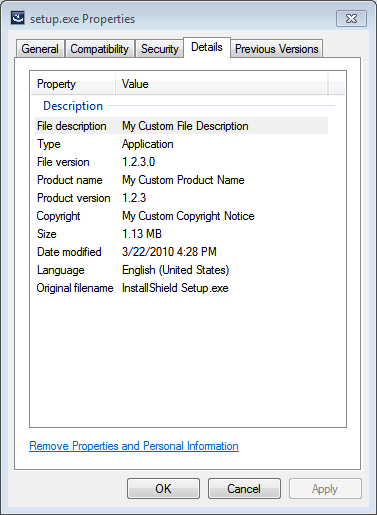Image resolution: width=377 pixels, height=515 pixels.
Task: Click the setup.exe icon in title bar
Action: tap(17, 18)
